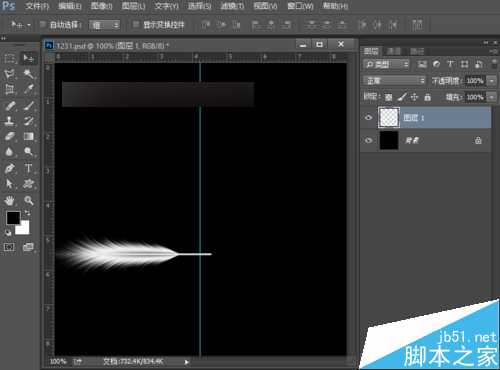Open the 图层(L) menu
Image resolution: width=500 pixels, height=370 pixels.
click(133, 6)
